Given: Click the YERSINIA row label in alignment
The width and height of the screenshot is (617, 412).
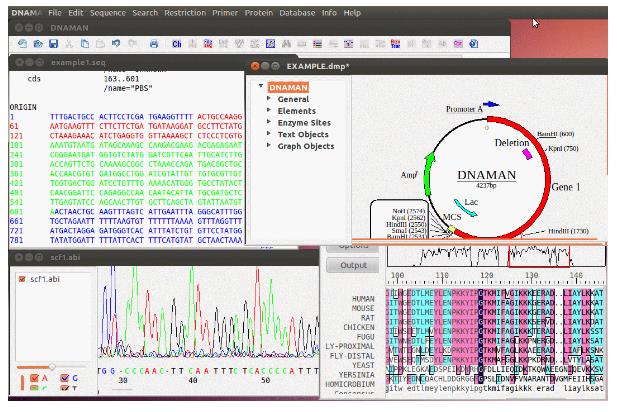Looking at the screenshot, I should (357, 375).
